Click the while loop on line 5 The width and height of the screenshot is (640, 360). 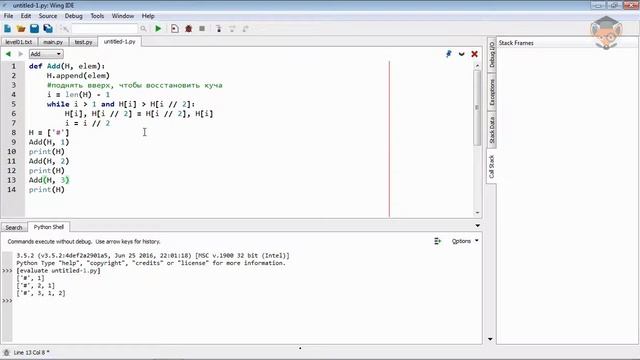[x=121, y=104]
